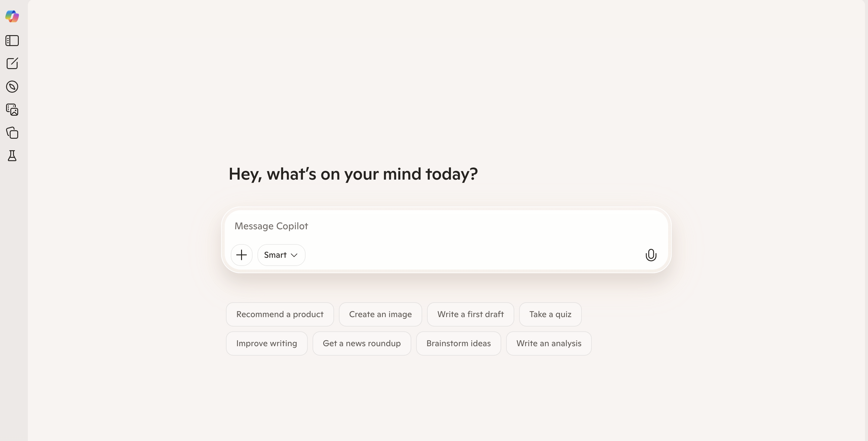Viewport: 868px width, 441px height.
Task: Expand the Smart mode dropdown
Action: coord(281,255)
